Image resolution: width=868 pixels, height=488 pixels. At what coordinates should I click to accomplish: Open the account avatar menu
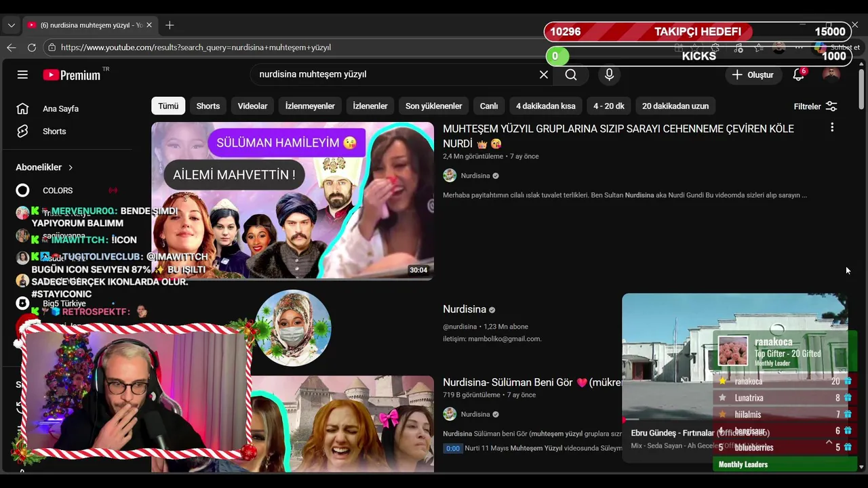pyautogui.click(x=831, y=75)
